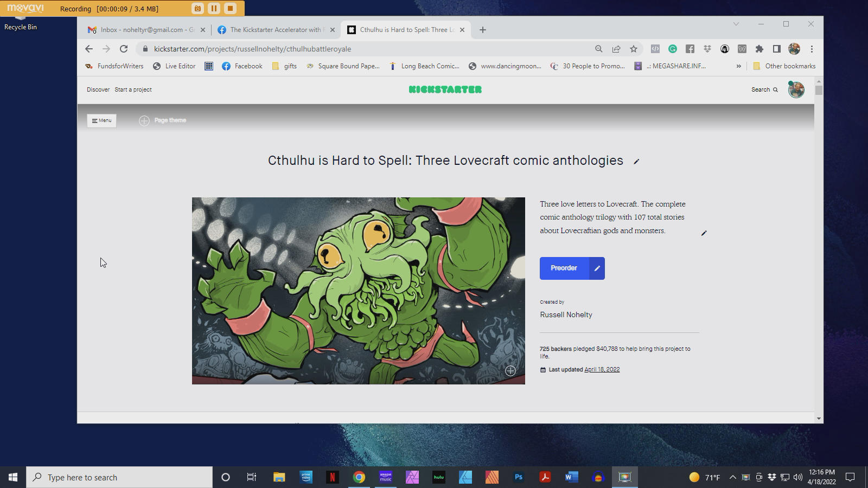The image size is (868, 488).
Task: Open File Explorer from the taskbar
Action: coord(279,477)
